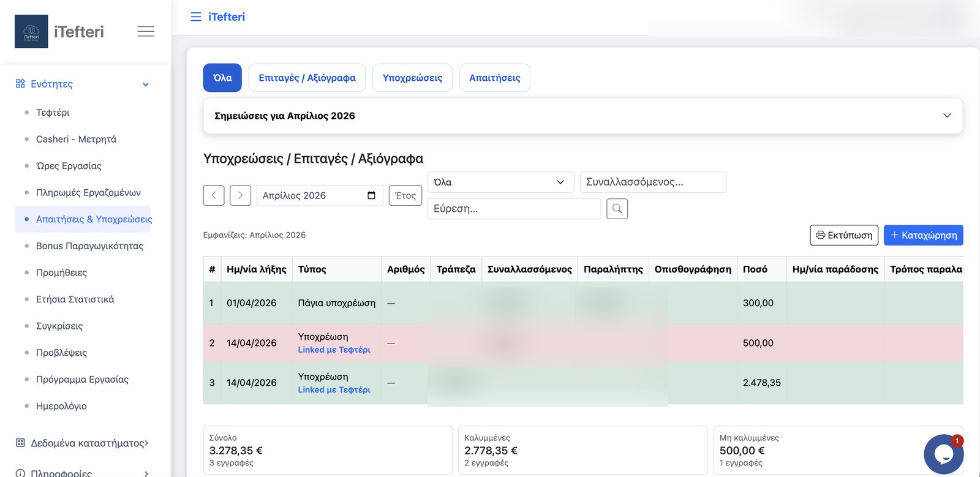980x477 pixels.
Task: Open calendar picker icon in month field
Action: coord(371,195)
